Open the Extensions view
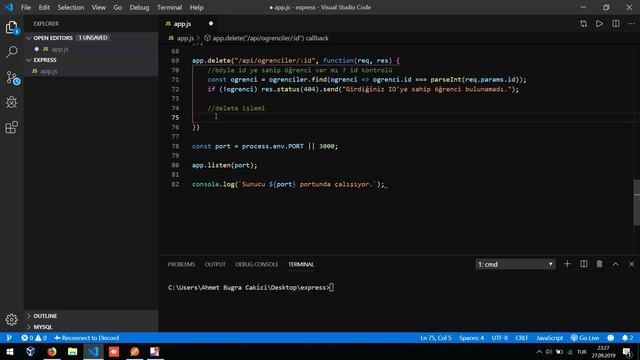Screen dimensions: 640x360 (12, 127)
